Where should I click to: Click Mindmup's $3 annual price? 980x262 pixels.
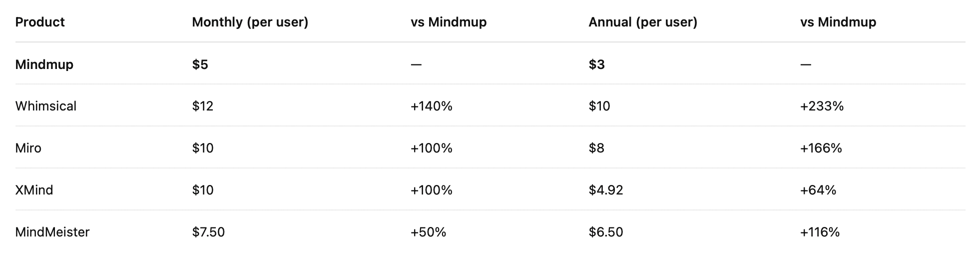pos(597,64)
